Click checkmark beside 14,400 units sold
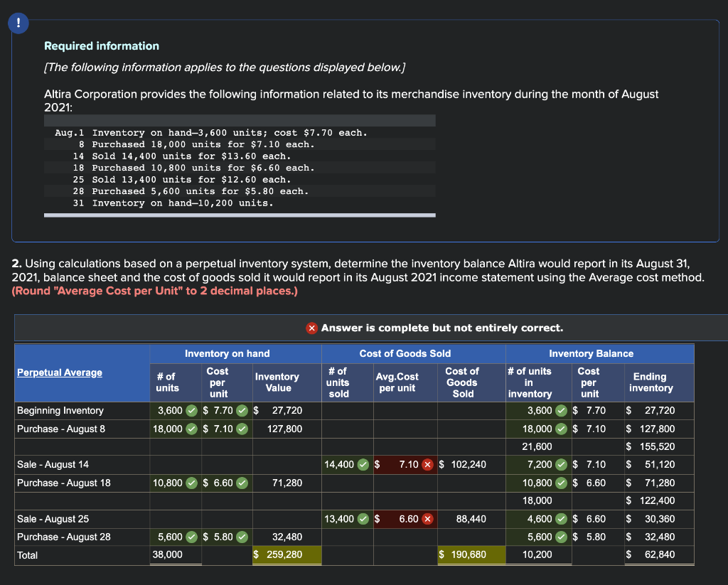This screenshot has height=585, width=728. point(363,465)
